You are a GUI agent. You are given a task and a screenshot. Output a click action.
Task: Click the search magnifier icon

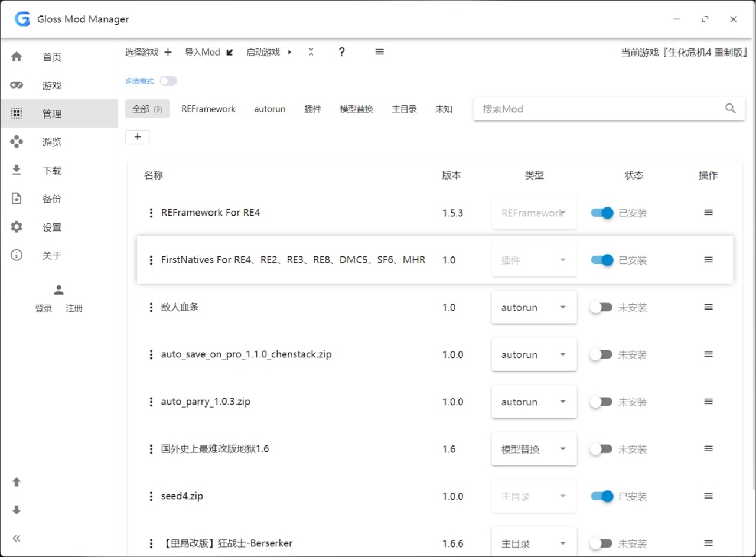point(731,109)
